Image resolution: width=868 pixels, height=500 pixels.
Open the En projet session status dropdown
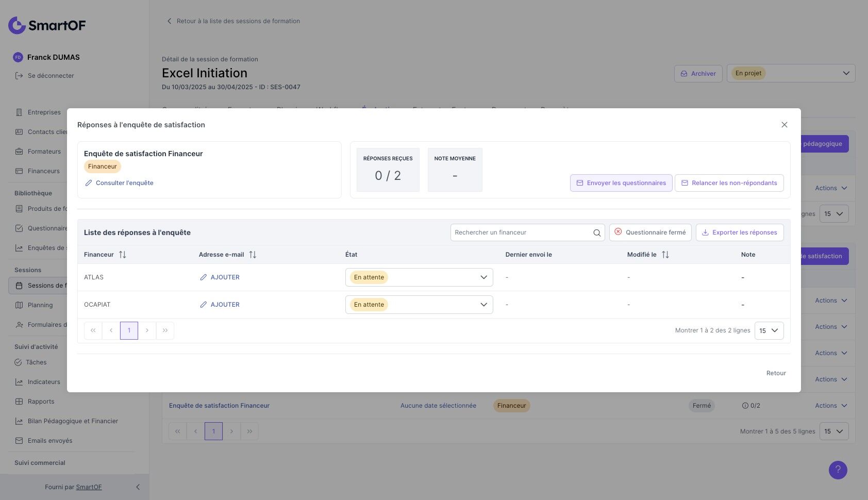coord(791,73)
